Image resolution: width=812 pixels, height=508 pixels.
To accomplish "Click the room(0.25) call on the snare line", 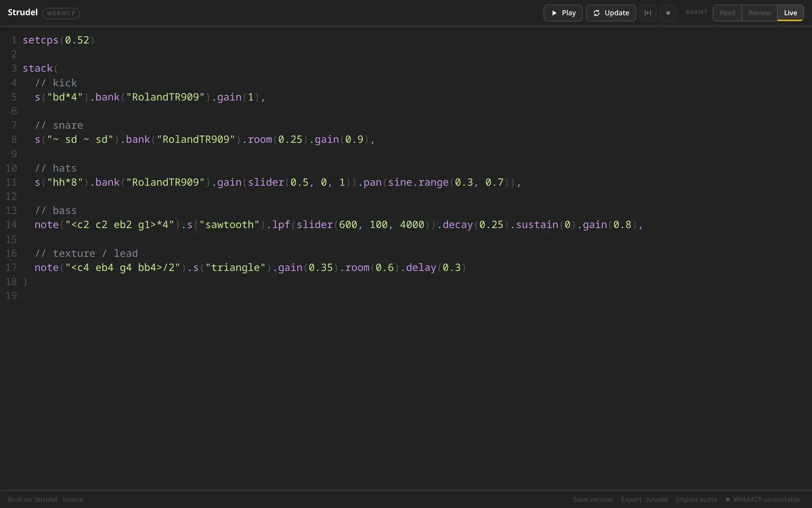I will tap(278, 140).
